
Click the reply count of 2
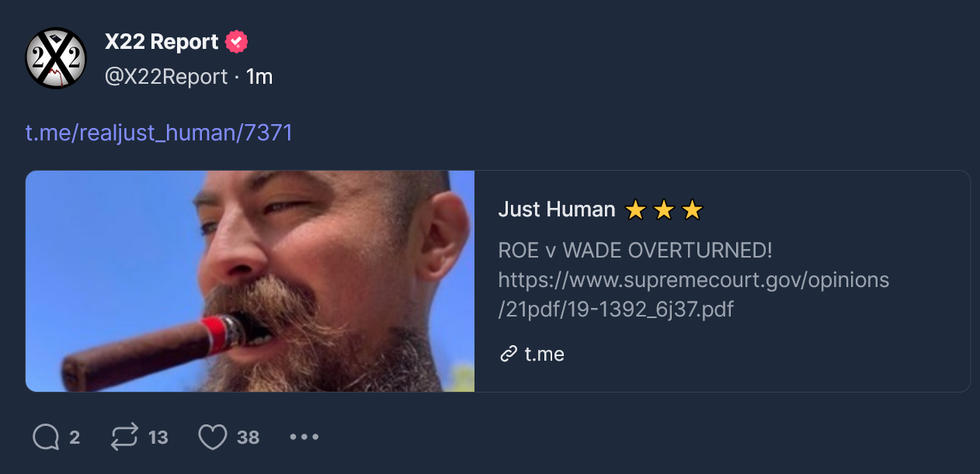[75, 438]
